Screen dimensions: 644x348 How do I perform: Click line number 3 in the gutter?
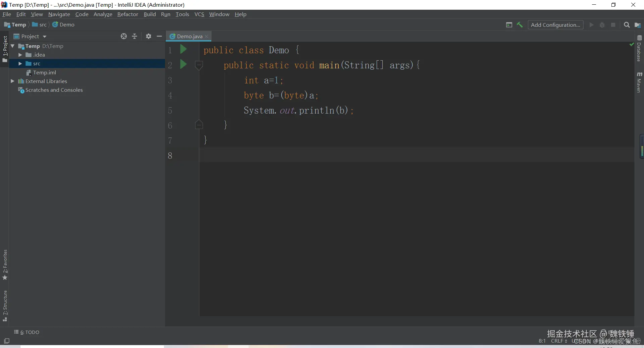(x=170, y=80)
